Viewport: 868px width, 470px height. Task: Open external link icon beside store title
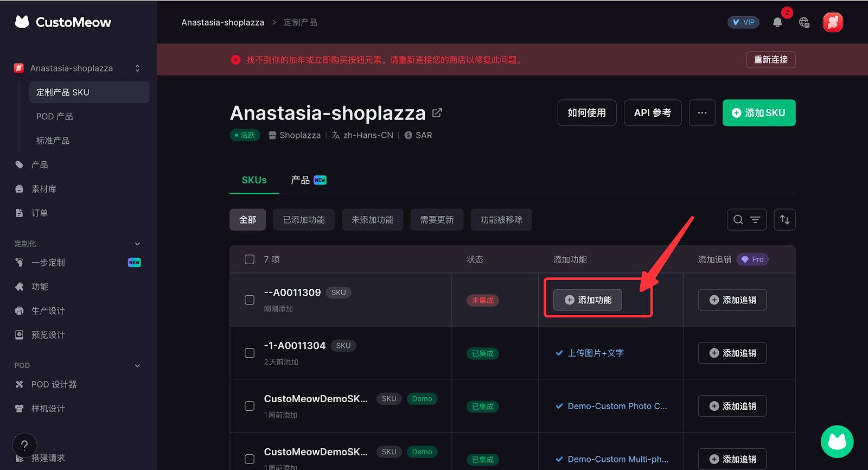(437, 113)
